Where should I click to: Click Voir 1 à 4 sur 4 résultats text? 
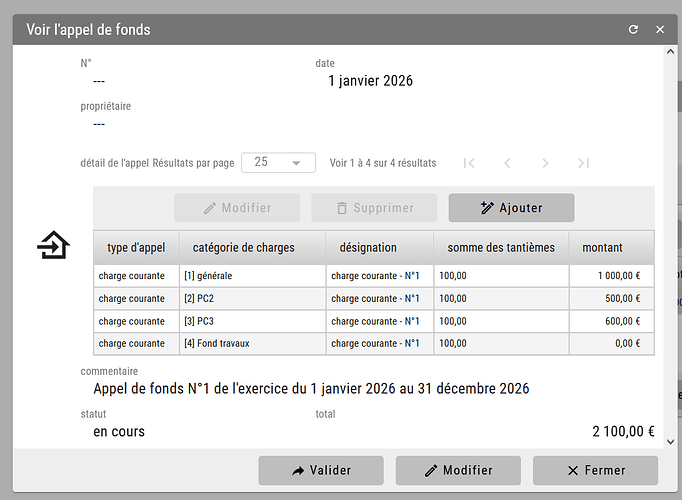click(x=383, y=163)
